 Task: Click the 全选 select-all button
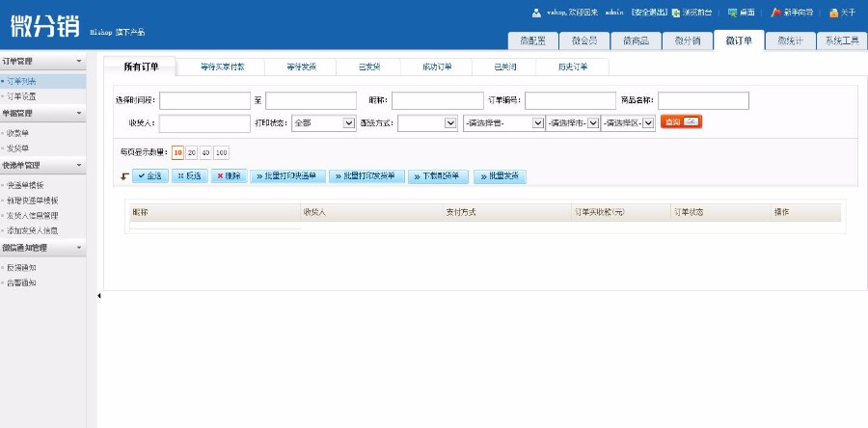click(150, 176)
